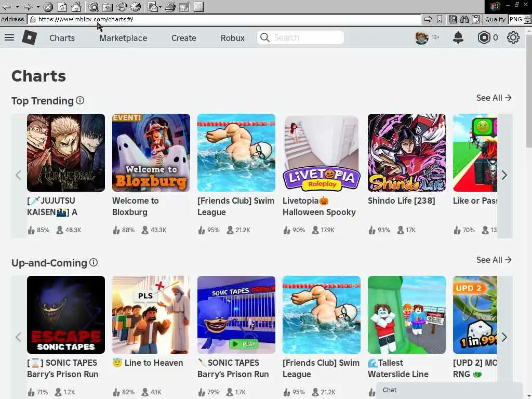Open the Welcome to Bloxburg thumbnail
Viewport: 532px width, 399px height.
pos(151,153)
